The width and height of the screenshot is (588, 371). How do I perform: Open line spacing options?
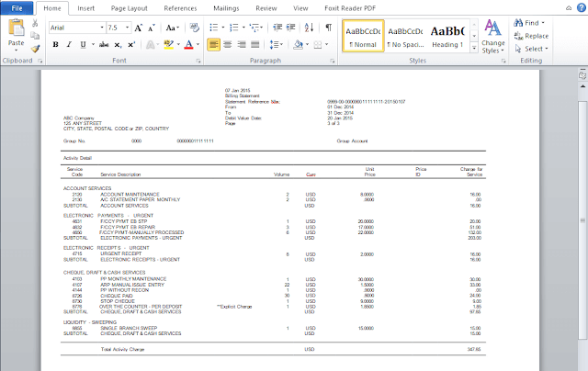[x=276, y=45]
